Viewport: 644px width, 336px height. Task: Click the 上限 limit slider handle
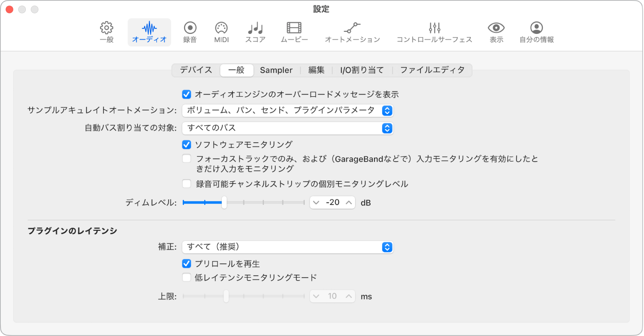coord(226,296)
